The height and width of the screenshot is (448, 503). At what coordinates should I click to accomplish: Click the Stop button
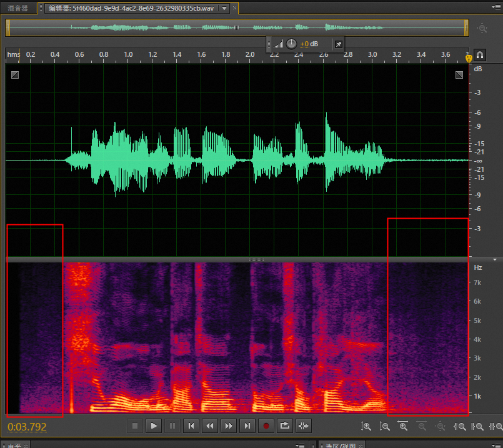click(x=134, y=426)
